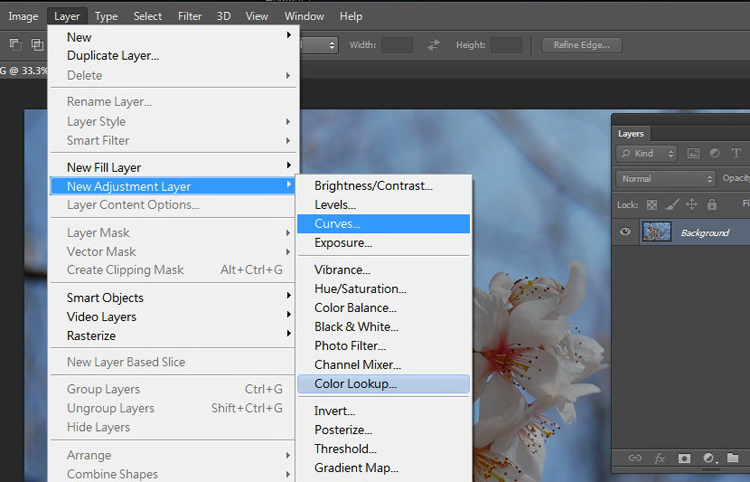The width and height of the screenshot is (750, 482).
Task: Open the View menu
Action: 257,16
